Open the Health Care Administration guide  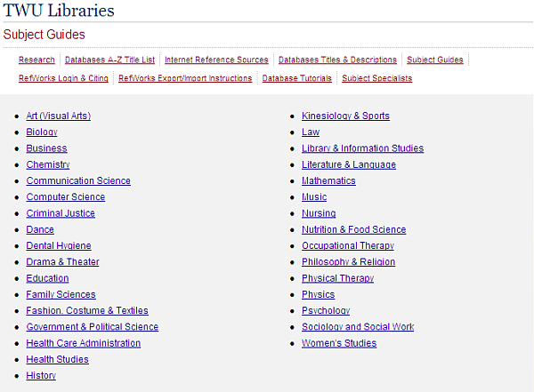pos(83,343)
